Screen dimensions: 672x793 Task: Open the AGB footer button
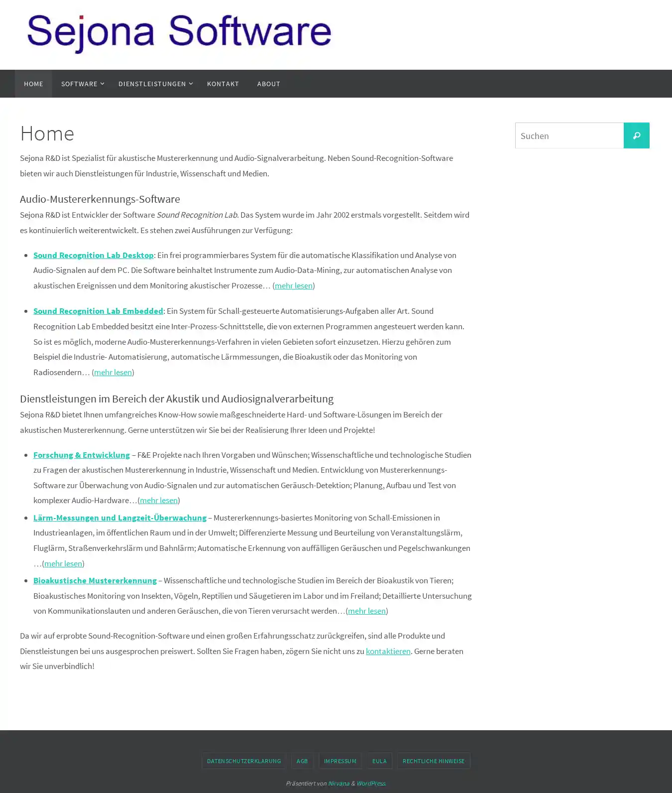[302, 761]
